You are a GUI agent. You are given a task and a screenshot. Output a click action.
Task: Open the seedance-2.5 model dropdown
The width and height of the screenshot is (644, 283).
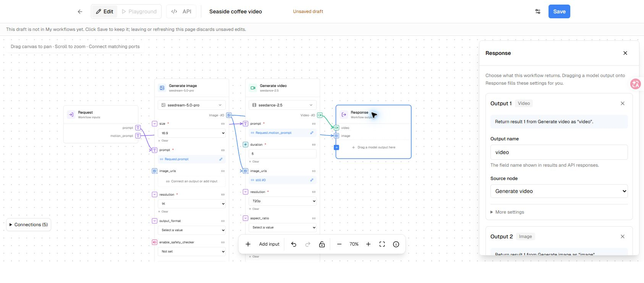[x=283, y=105]
